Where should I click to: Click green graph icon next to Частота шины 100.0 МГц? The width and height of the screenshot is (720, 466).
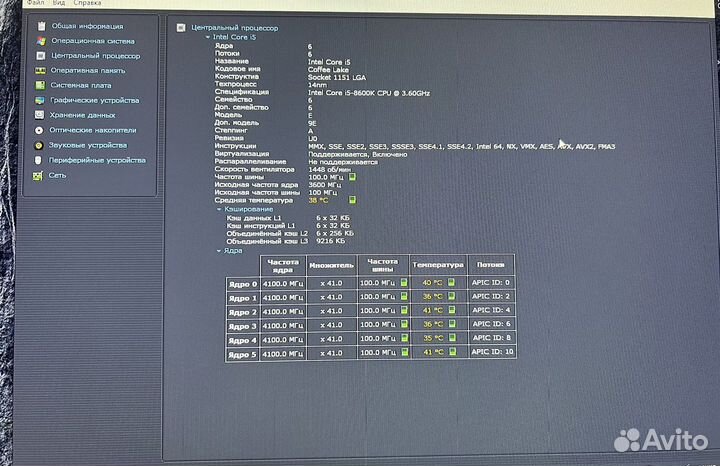(352, 177)
